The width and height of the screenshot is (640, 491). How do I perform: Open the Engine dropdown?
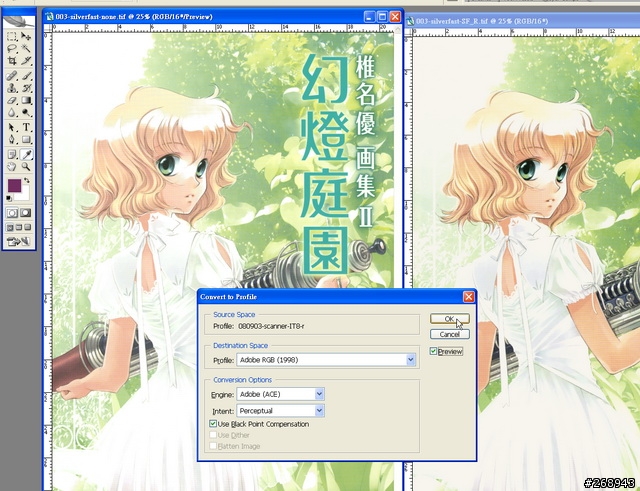280,394
